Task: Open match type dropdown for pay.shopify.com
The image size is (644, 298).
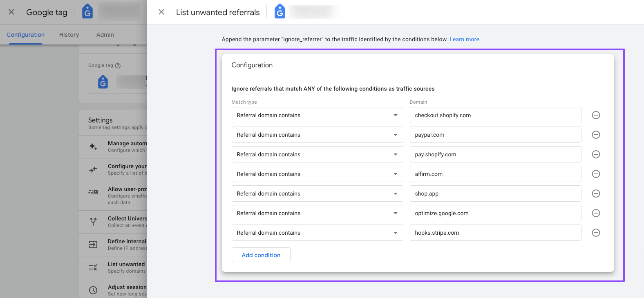Action: pyautogui.click(x=317, y=154)
